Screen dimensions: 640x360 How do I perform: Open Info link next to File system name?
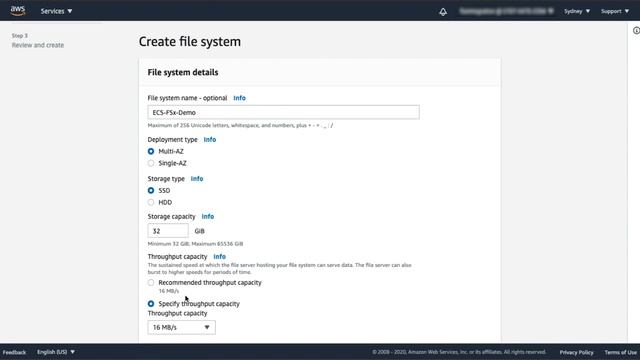240,98
